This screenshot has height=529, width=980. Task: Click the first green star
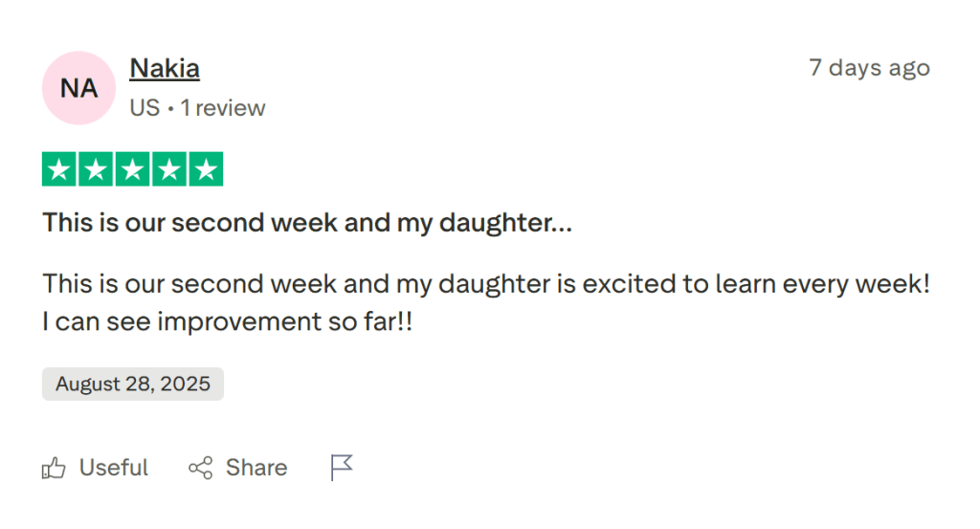click(x=59, y=169)
